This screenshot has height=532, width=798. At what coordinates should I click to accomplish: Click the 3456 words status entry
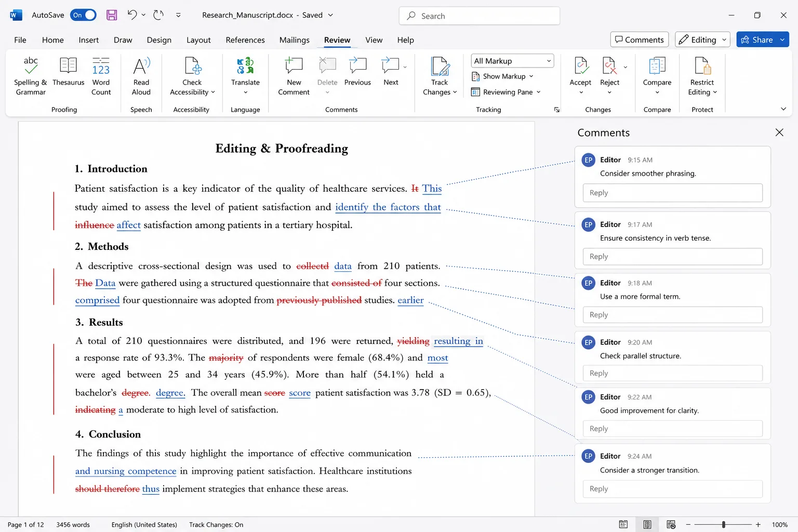(73, 525)
